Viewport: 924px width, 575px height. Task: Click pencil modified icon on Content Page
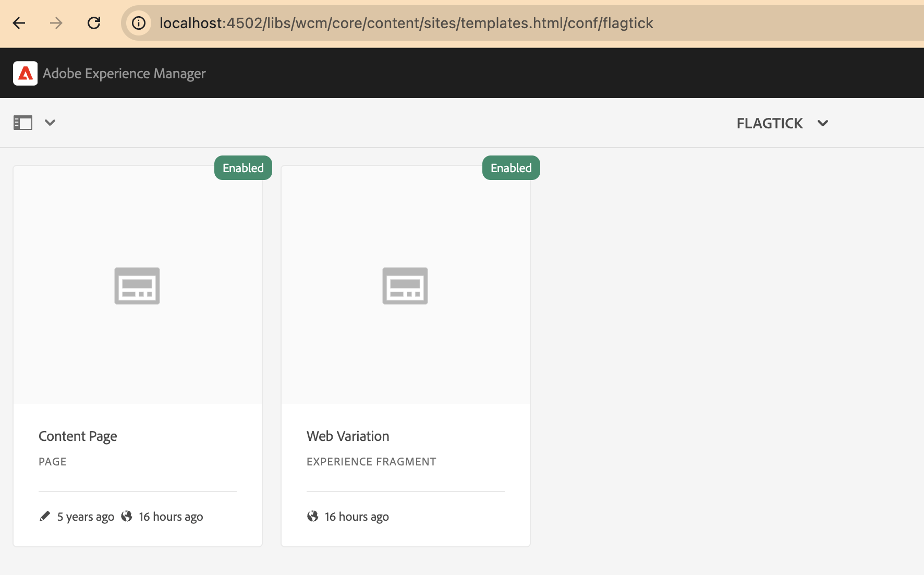pyautogui.click(x=45, y=517)
